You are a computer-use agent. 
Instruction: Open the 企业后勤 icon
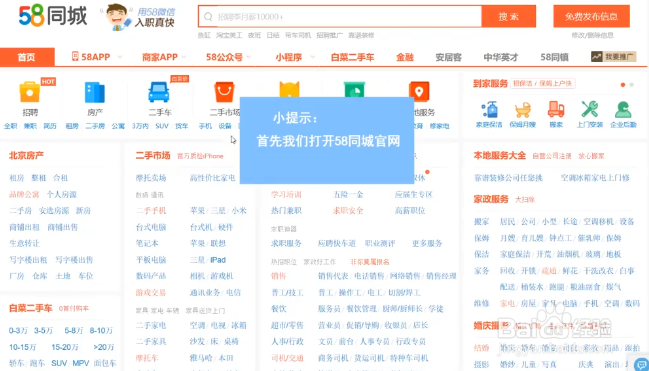pyautogui.click(x=623, y=109)
